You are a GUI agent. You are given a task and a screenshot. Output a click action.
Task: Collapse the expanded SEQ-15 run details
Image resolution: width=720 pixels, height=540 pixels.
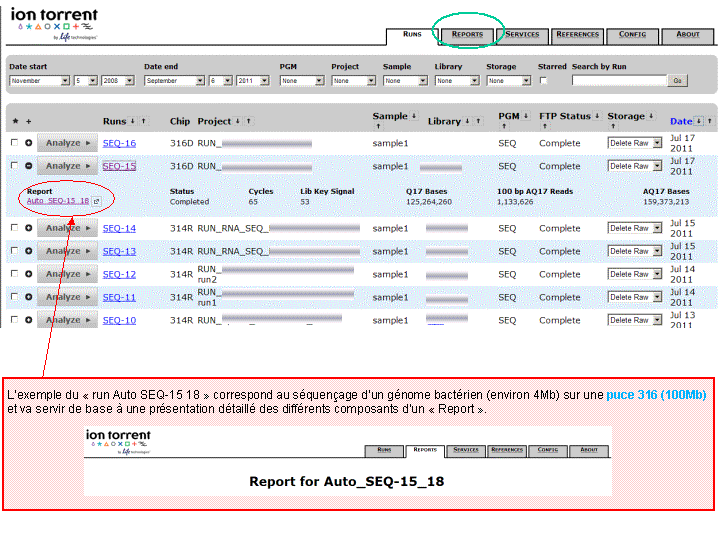click(28, 166)
